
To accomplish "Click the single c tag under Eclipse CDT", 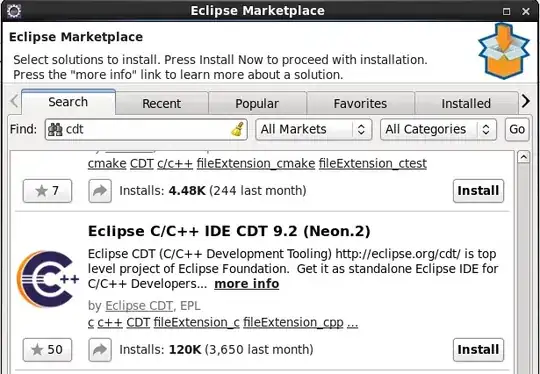I will [x=91, y=323].
